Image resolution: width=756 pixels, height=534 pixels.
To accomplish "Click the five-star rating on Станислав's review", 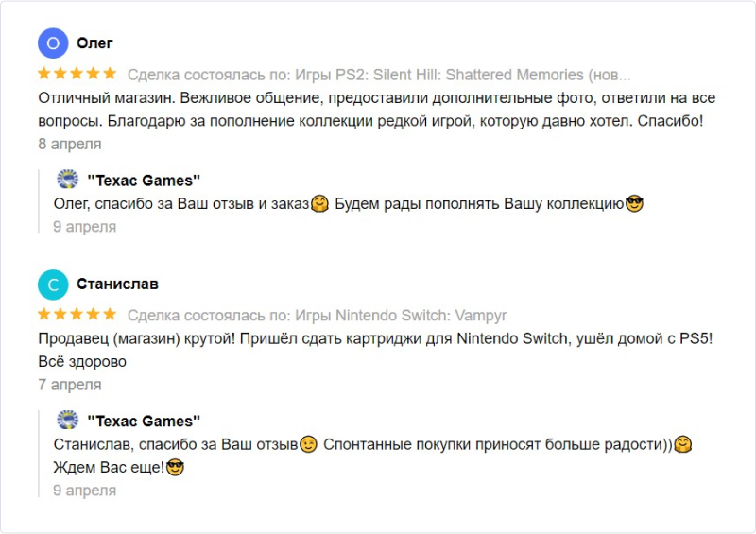I will [x=77, y=315].
